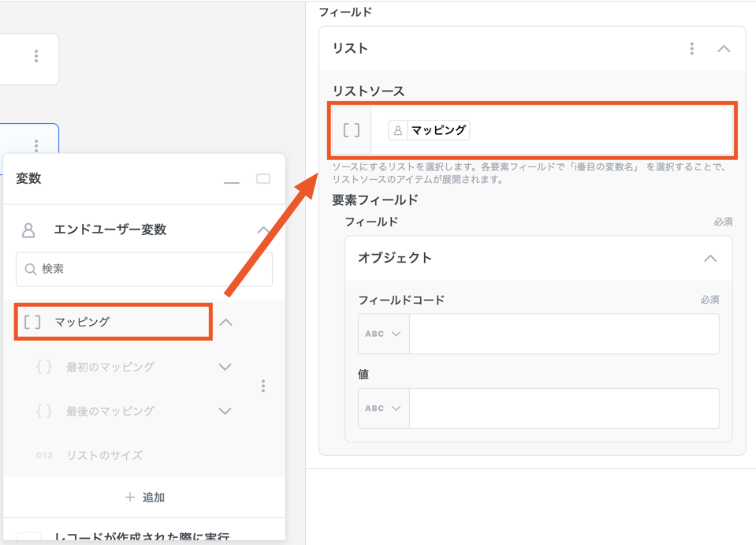This screenshot has width=756, height=545.
Task: Click the マッピング variable chip in リストソース
Action: (429, 130)
